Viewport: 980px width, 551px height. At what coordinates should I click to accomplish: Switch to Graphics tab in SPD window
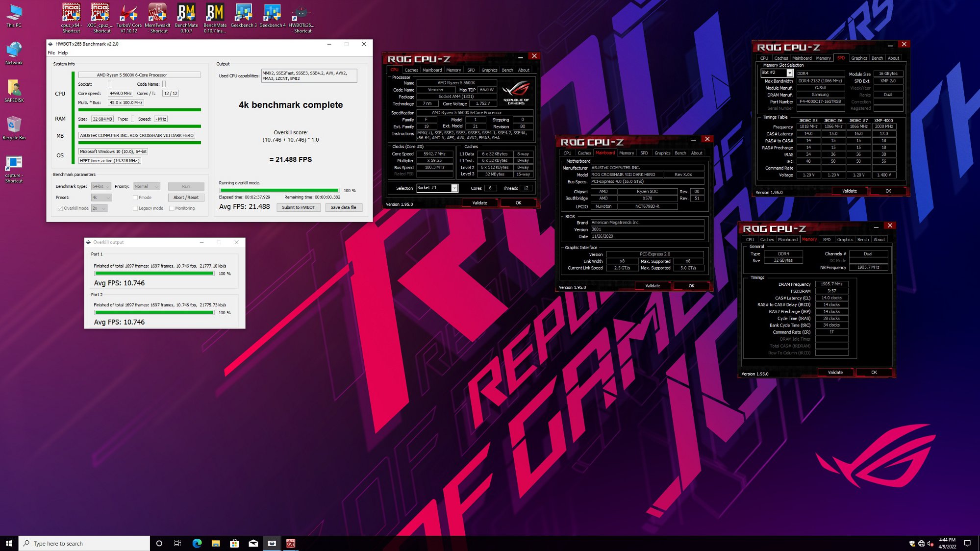(x=859, y=58)
